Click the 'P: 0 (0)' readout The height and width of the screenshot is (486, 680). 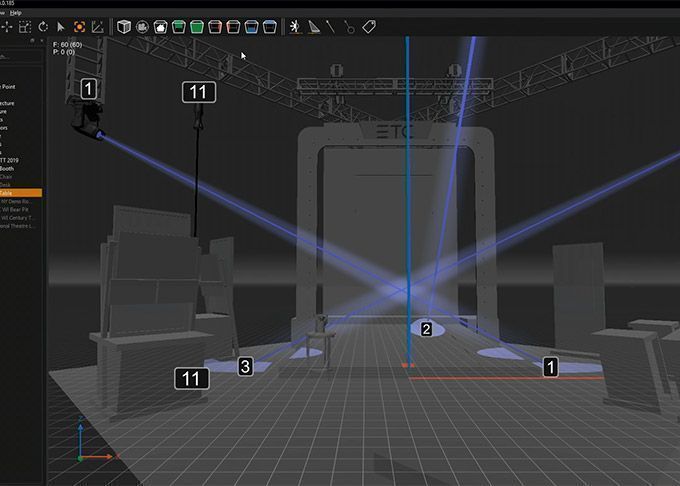(x=64, y=52)
